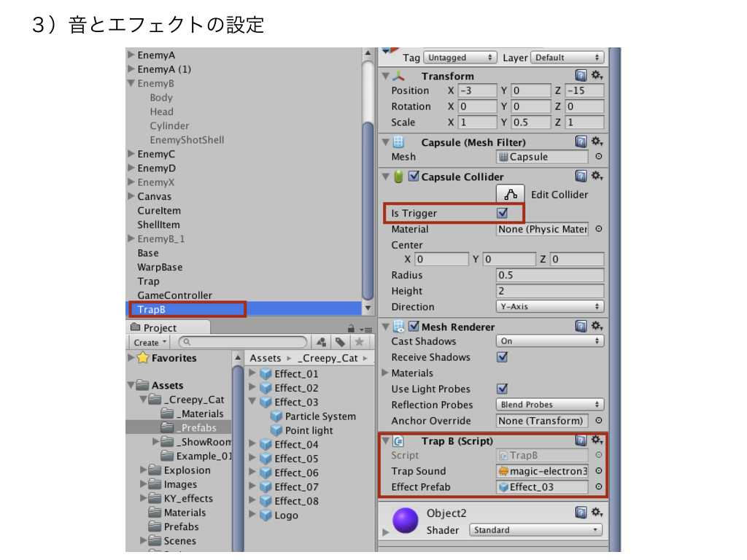Open object picker for collider Material

coord(599,229)
